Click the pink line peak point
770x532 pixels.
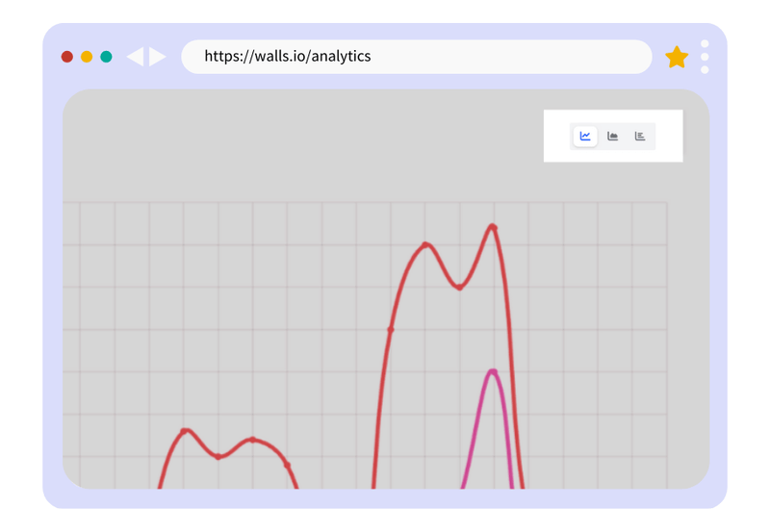(x=493, y=372)
